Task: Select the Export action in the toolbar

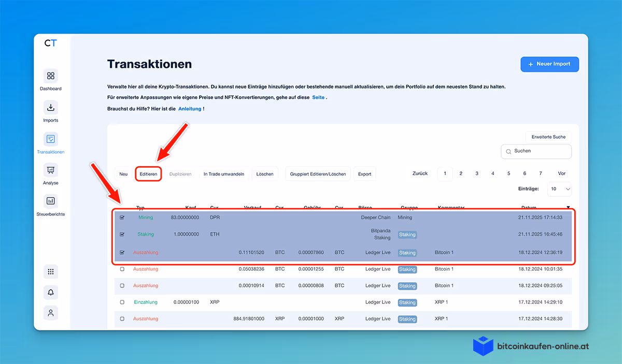Action: click(364, 174)
